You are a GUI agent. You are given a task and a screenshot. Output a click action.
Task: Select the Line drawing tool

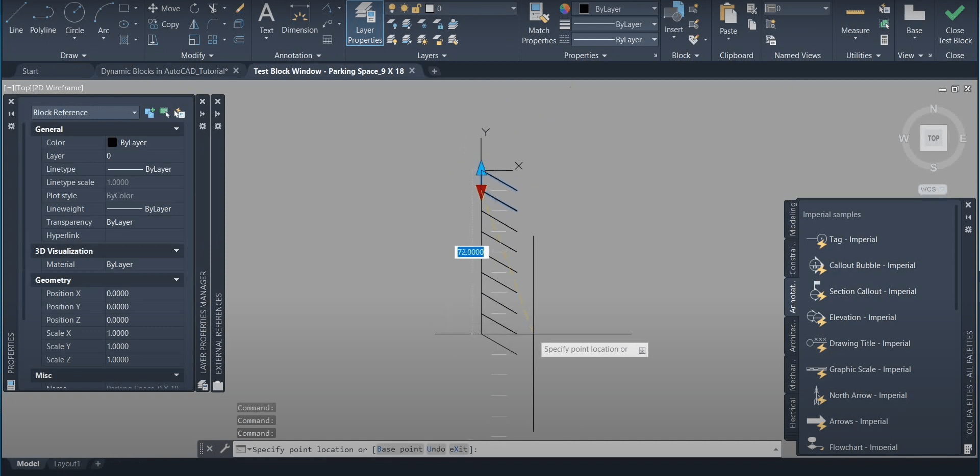click(16, 19)
